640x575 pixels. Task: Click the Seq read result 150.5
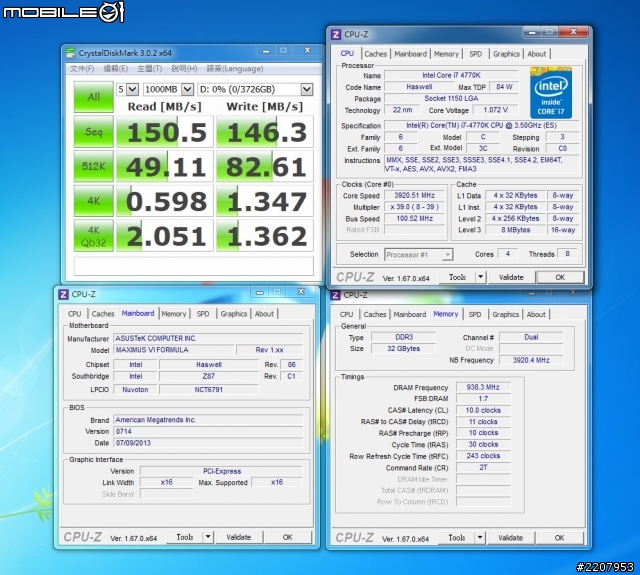click(x=165, y=132)
